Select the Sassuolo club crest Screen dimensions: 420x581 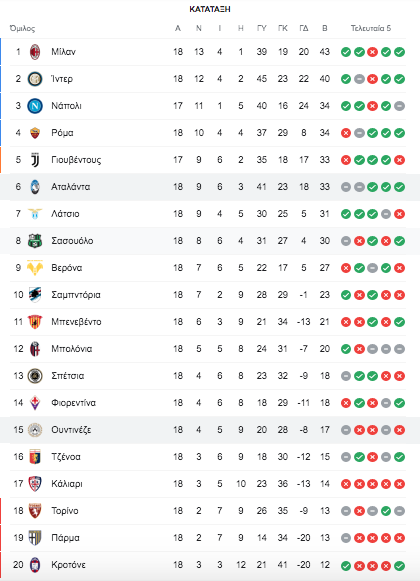click(x=35, y=241)
